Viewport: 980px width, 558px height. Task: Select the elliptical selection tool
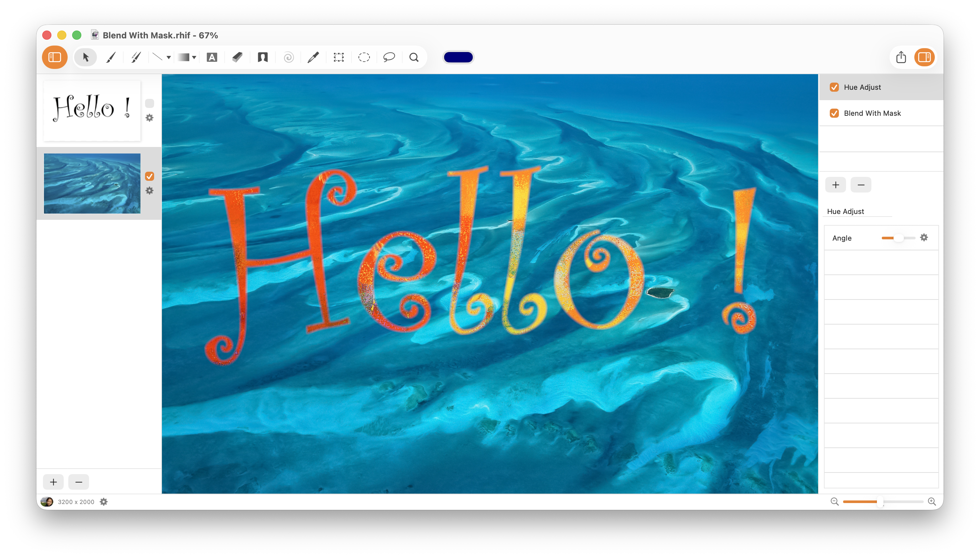tap(364, 58)
